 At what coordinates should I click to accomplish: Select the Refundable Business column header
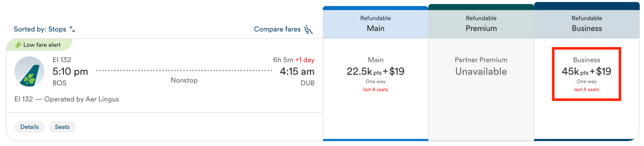click(x=587, y=24)
